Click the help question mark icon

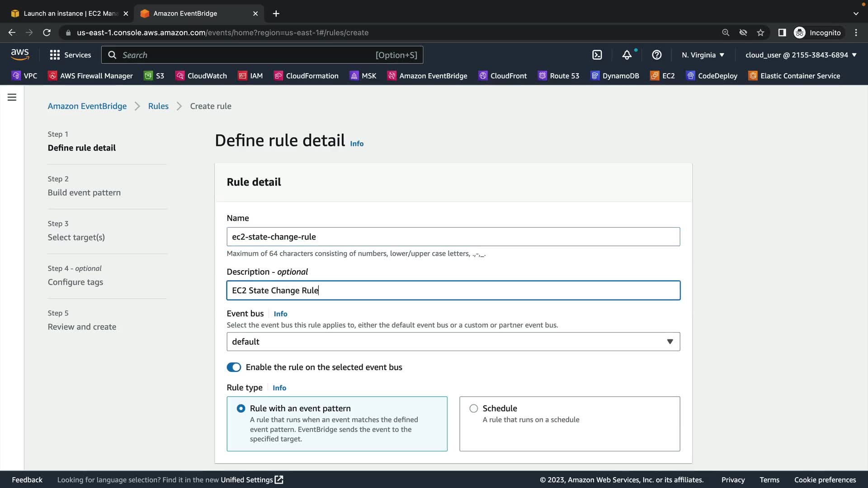point(656,55)
